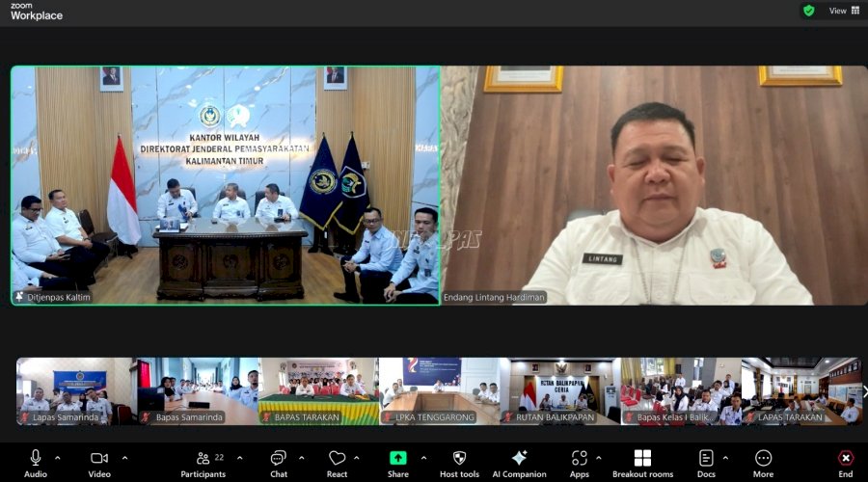Open Breakout rooms
Viewport: 868px width, 482px height.
pyautogui.click(x=642, y=463)
